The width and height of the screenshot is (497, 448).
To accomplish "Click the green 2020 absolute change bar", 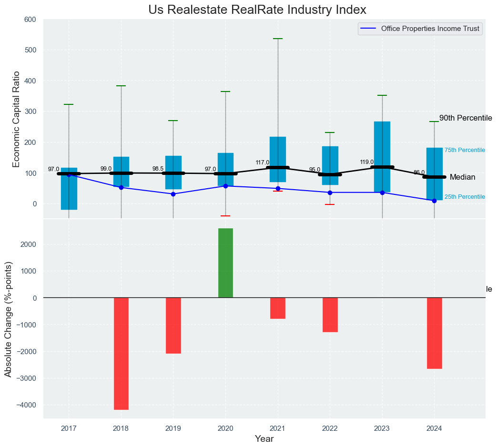I will [x=225, y=263].
